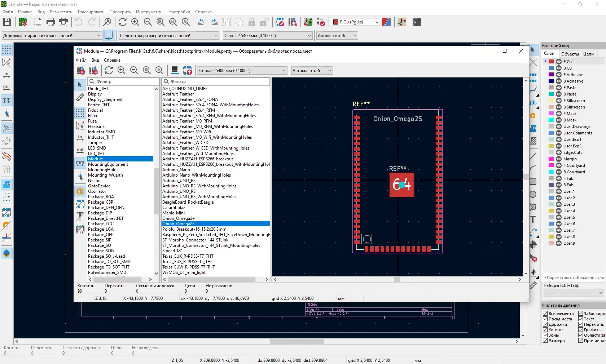Uncheck the Дорожки selection filter
Screen dimensions: 606x364
click(545, 324)
